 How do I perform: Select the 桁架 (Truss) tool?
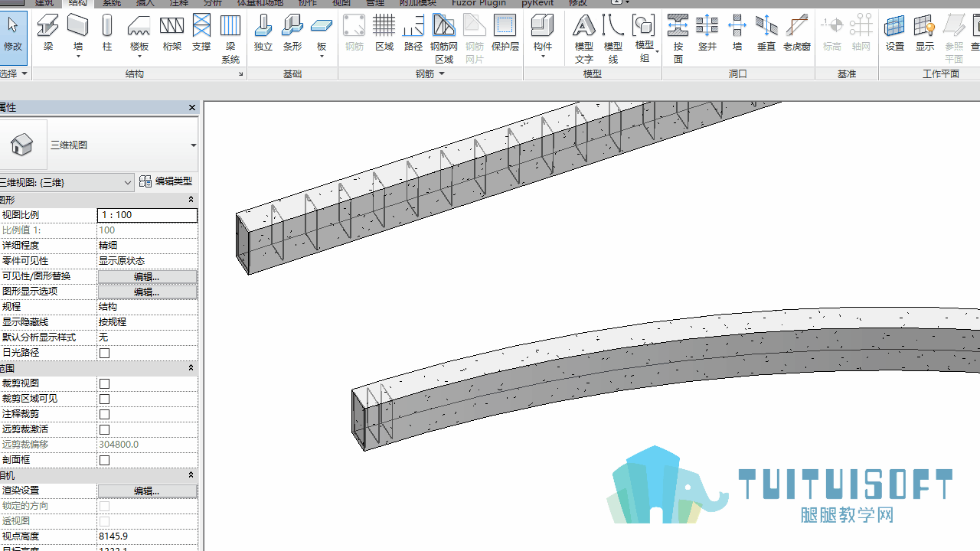click(171, 32)
